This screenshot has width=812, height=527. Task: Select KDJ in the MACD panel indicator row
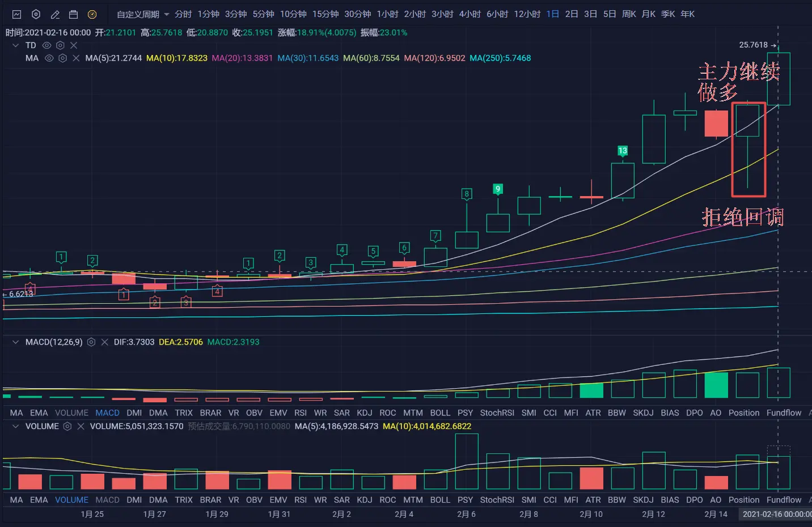(x=365, y=413)
